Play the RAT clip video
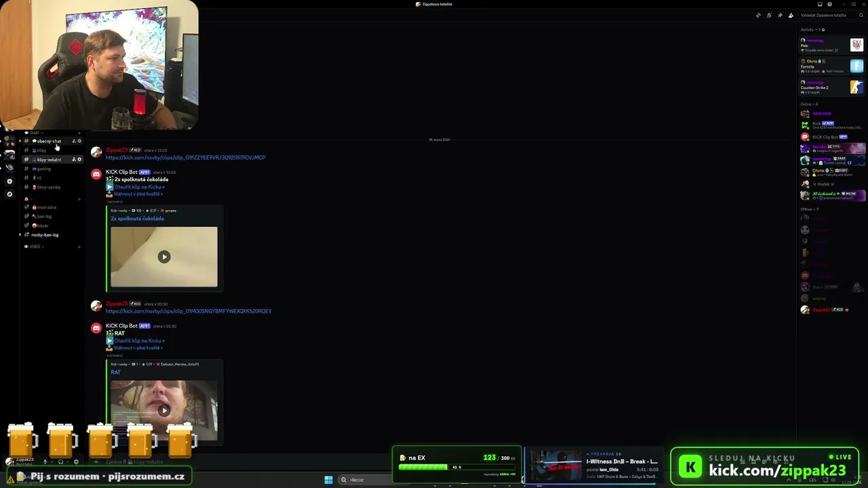868x488 pixels. 164,410
